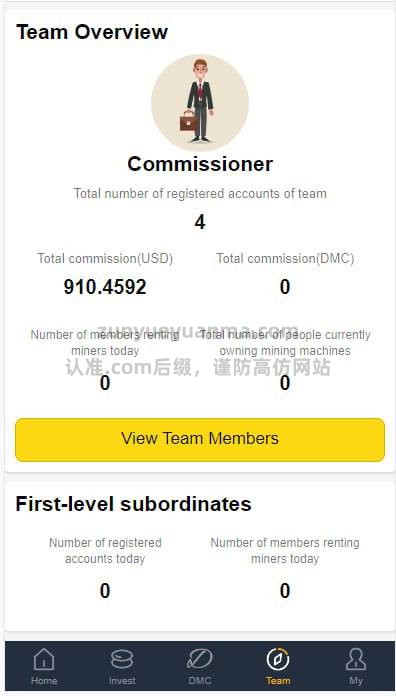Click View Team Members button
The height and width of the screenshot is (696, 396).
(x=200, y=439)
